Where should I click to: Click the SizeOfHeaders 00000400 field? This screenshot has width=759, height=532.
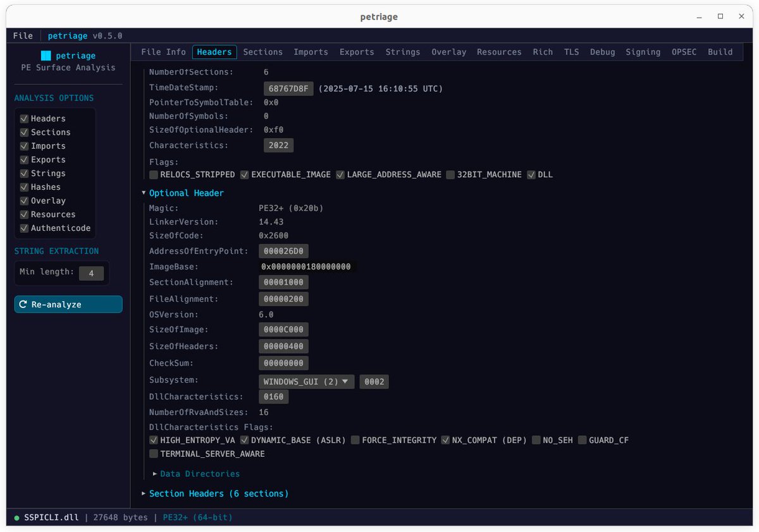tap(283, 347)
